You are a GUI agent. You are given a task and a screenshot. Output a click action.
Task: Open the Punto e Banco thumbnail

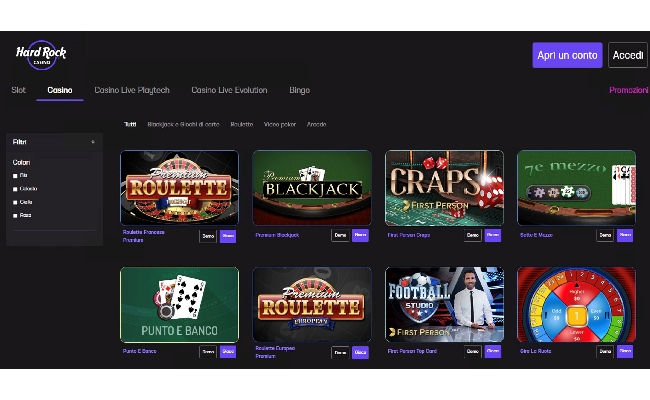179,305
